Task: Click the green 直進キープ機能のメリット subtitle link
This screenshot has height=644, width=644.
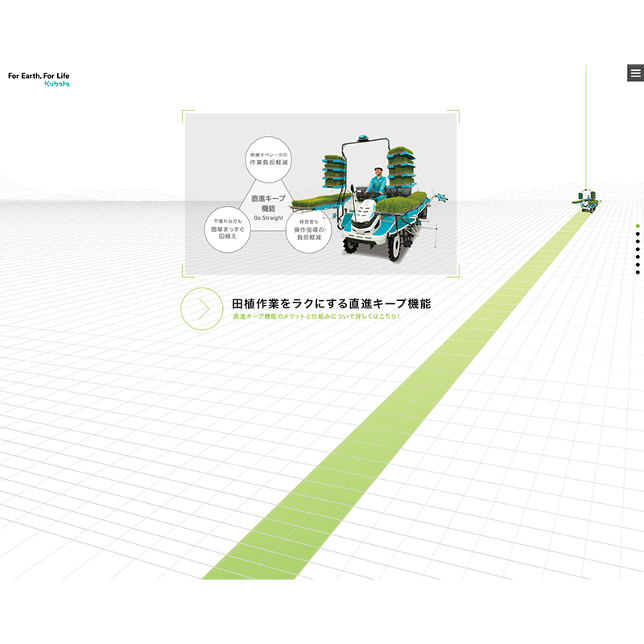Action: [316, 316]
